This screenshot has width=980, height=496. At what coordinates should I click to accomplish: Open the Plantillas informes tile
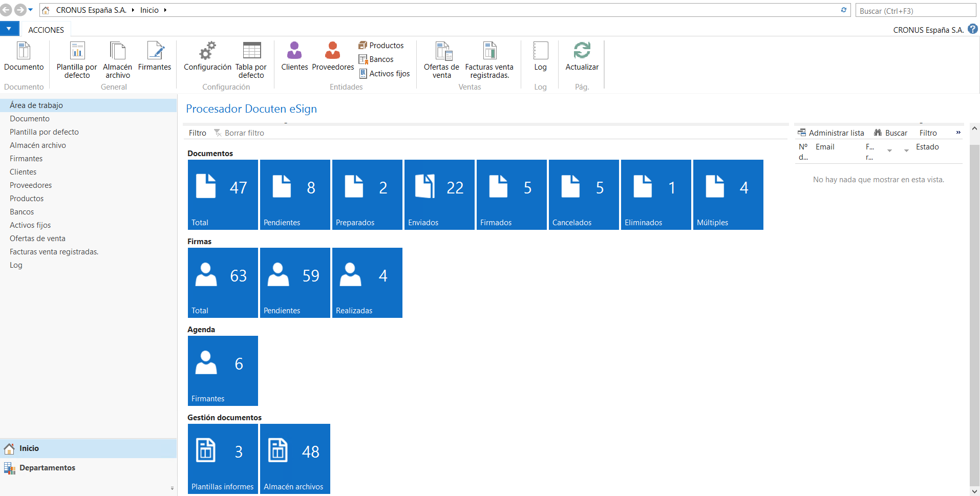click(223, 459)
